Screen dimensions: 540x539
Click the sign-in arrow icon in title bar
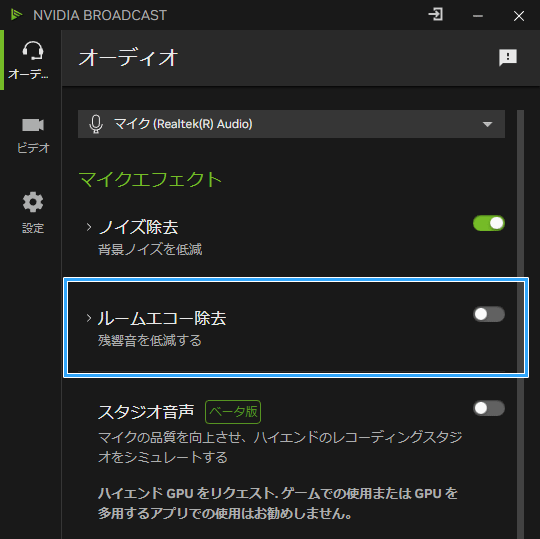[x=436, y=15]
